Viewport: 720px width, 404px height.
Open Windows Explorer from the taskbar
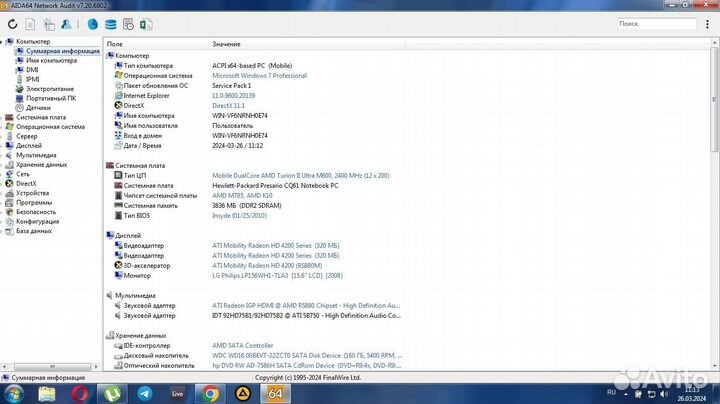pos(46,394)
